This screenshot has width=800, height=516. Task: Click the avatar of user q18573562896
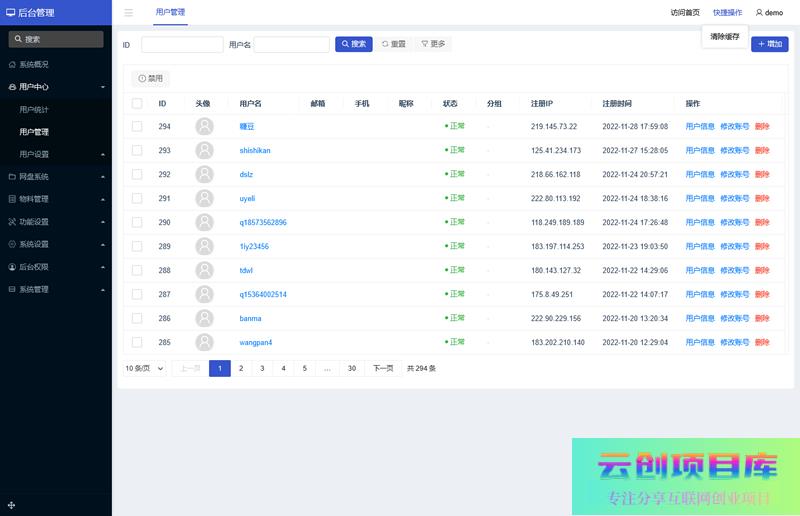[205, 222]
